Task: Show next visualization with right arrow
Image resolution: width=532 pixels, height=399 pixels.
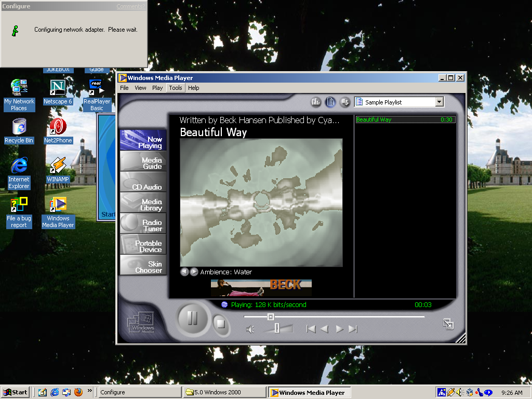Action: tap(193, 271)
